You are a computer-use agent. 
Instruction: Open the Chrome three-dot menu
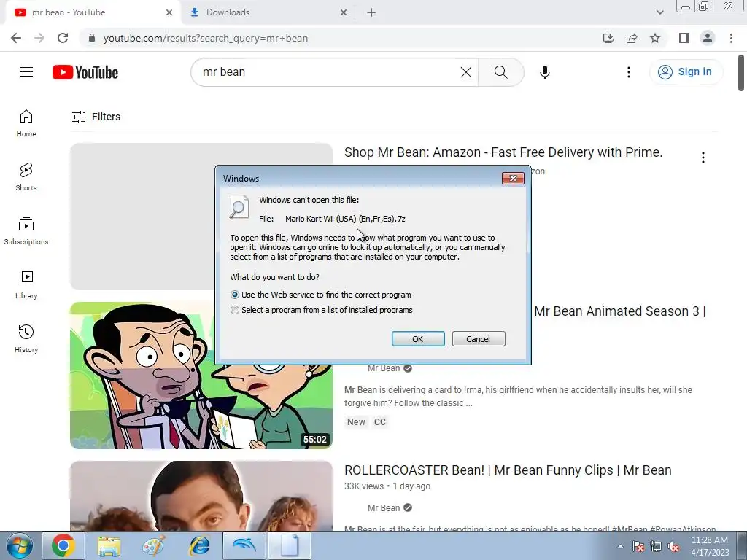pyautogui.click(x=731, y=38)
